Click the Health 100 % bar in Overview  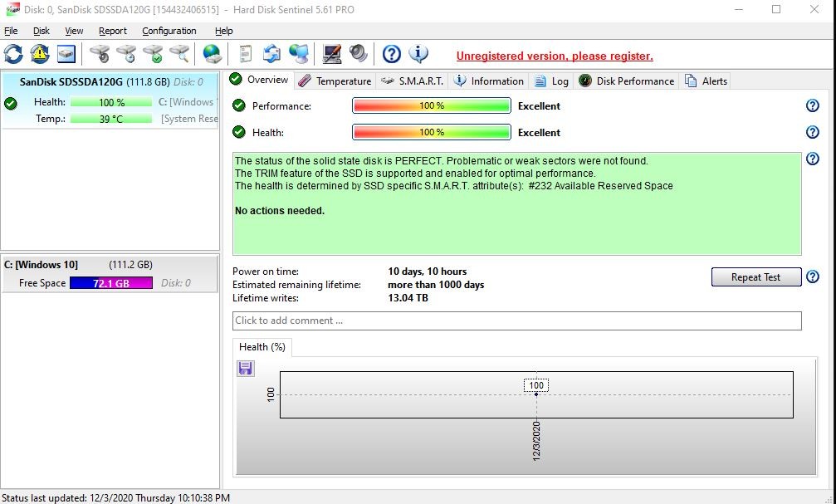point(432,132)
